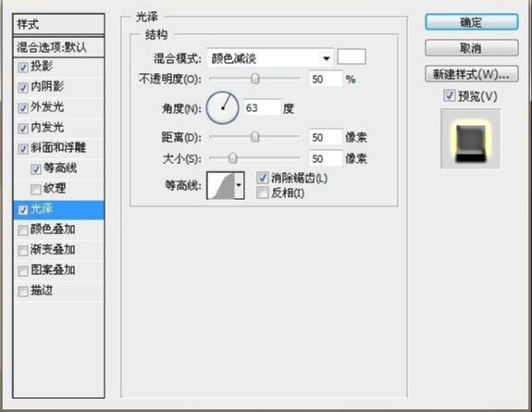Select the 斜面和浮雕 bevel and emboss item
The width and height of the screenshot is (532, 412).
click(x=58, y=148)
